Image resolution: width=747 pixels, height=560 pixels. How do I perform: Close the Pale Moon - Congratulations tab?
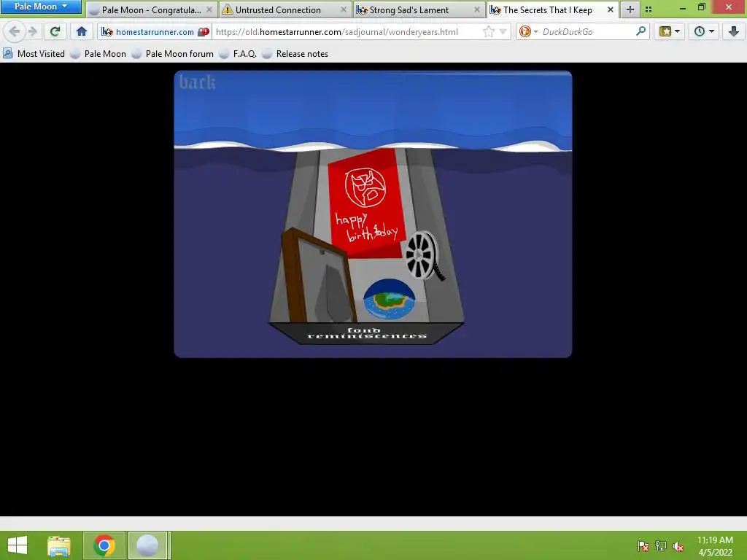click(x=209, y=9)
